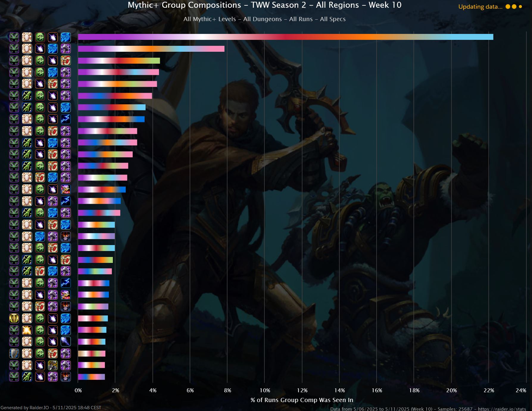Click the 22% axis label
532x411 pixels.
489,390
